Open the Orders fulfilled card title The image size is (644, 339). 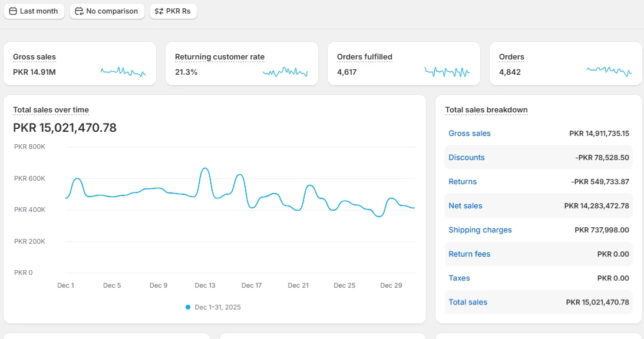pos(365,57)
